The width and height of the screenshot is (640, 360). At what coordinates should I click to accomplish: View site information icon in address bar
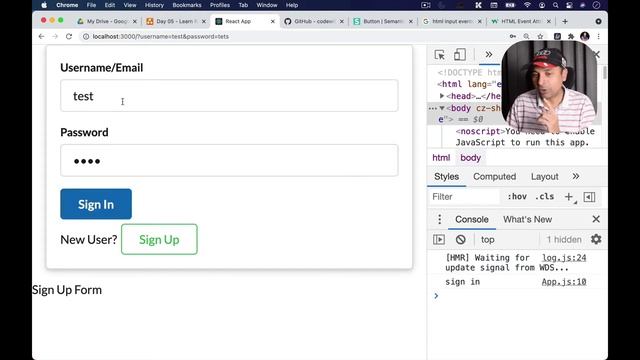coord(86,36)
